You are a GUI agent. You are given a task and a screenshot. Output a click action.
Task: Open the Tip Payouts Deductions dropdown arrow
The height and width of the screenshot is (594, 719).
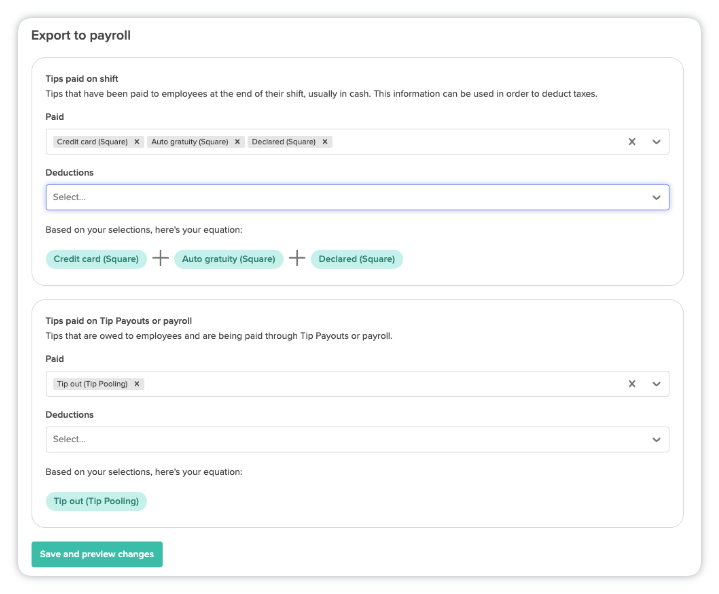pyautogui.click(x=656, y=439)
